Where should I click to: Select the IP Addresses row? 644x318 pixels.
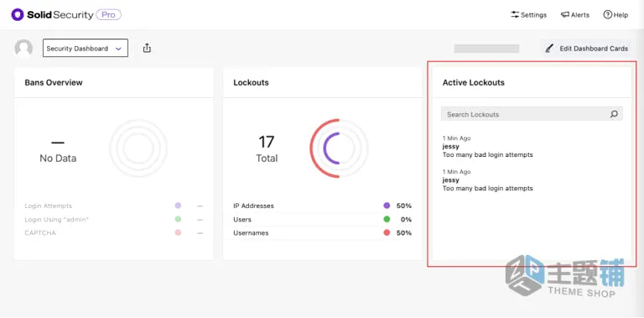click(322, 206)
